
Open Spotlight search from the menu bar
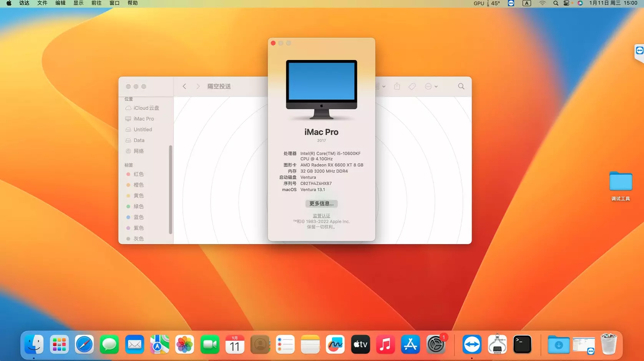tap(555, 3)
